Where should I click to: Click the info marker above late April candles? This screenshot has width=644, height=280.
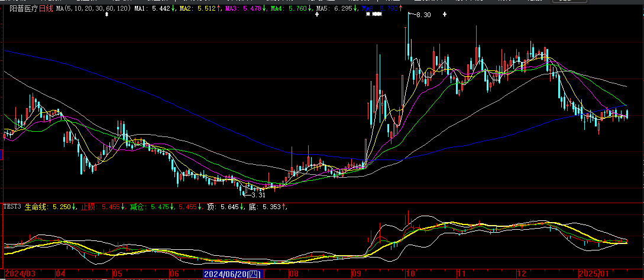click(x=107, y=15)
